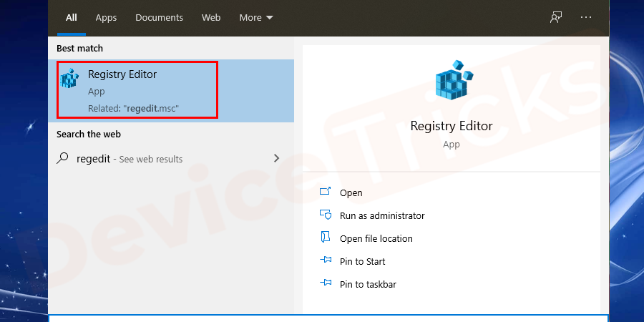Choose Open file location
The width and height of the screenshot is (644, 322).
376,238
